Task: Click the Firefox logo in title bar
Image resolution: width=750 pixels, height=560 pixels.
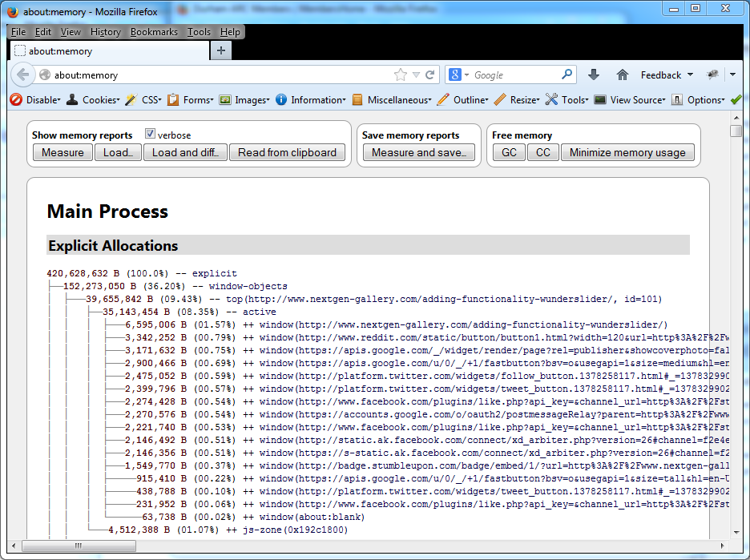Action: [14, 11]
